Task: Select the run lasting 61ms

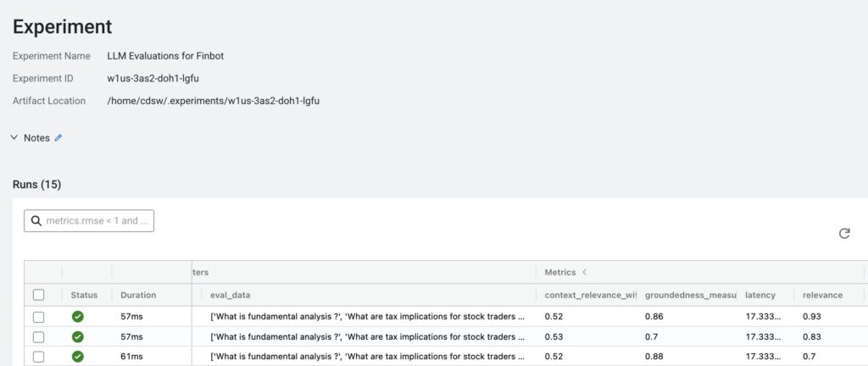Action: (38, 356)
